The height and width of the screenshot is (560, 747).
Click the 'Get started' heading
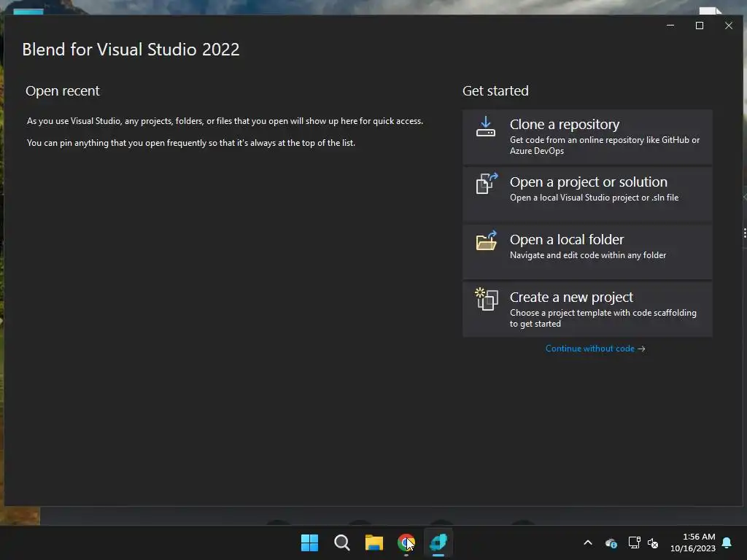(495, 91)
